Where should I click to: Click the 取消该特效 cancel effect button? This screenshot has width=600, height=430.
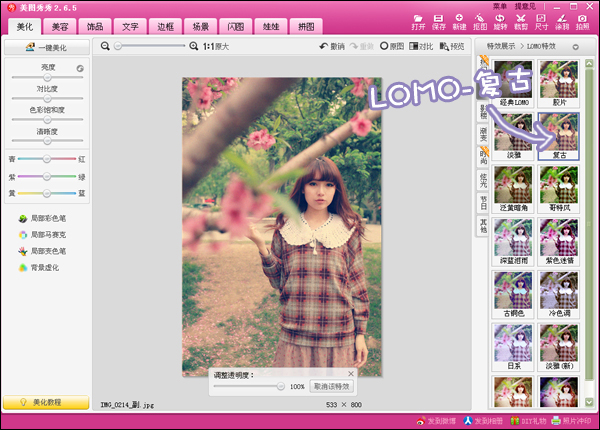coord(332,385)
